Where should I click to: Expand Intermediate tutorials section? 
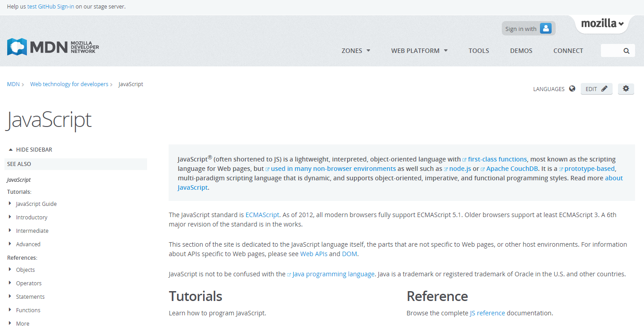tap(10, 231)
